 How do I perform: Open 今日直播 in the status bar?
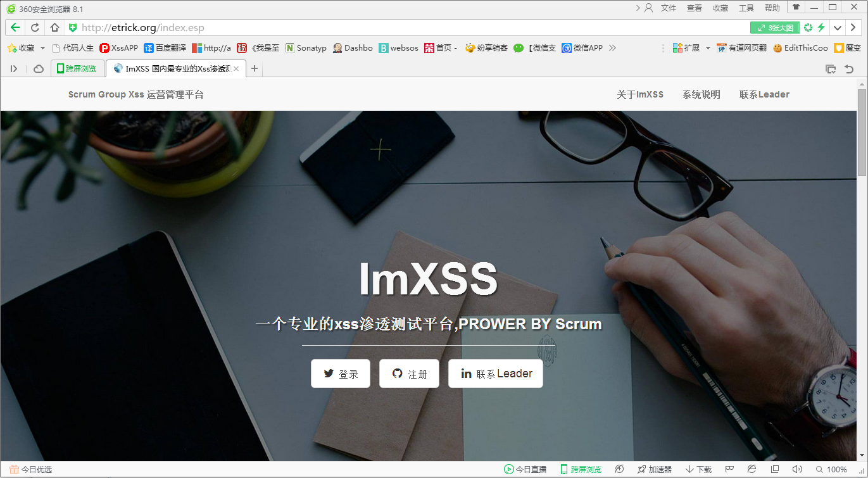point(525,469)
